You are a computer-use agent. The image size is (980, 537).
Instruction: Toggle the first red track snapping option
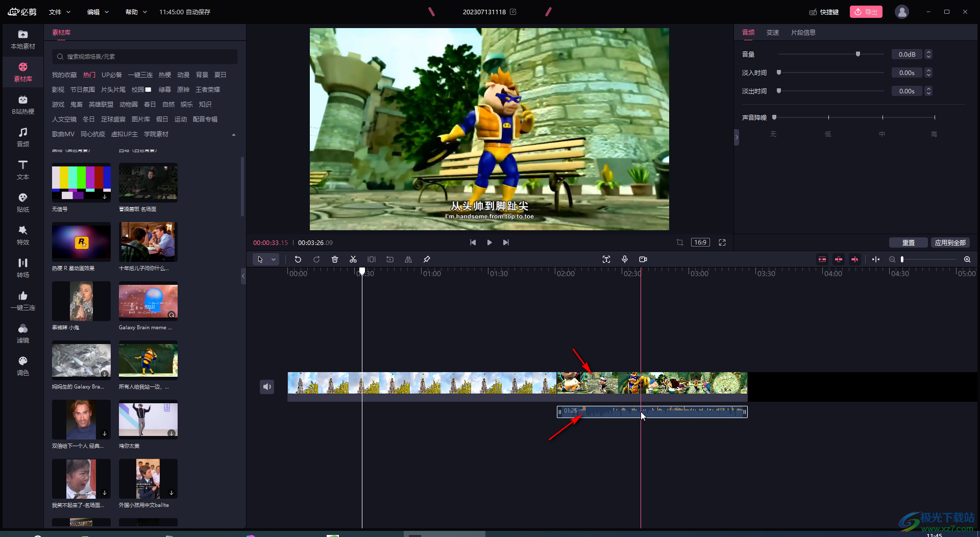822,259
